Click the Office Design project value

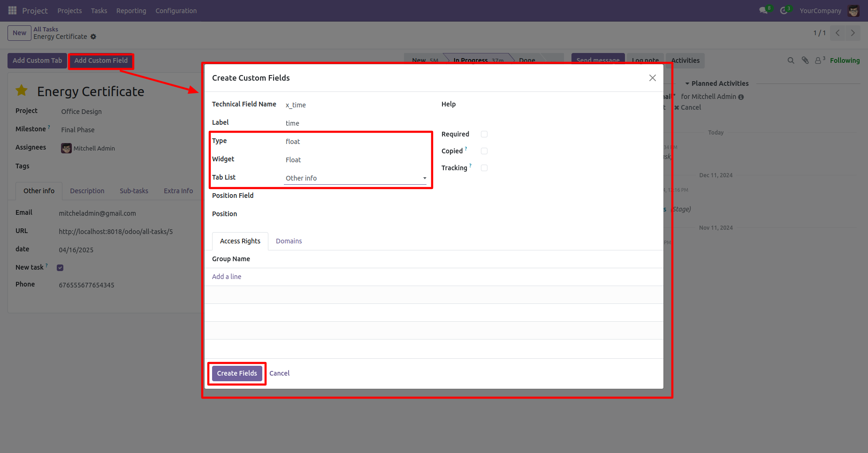(x=81, y=112)
